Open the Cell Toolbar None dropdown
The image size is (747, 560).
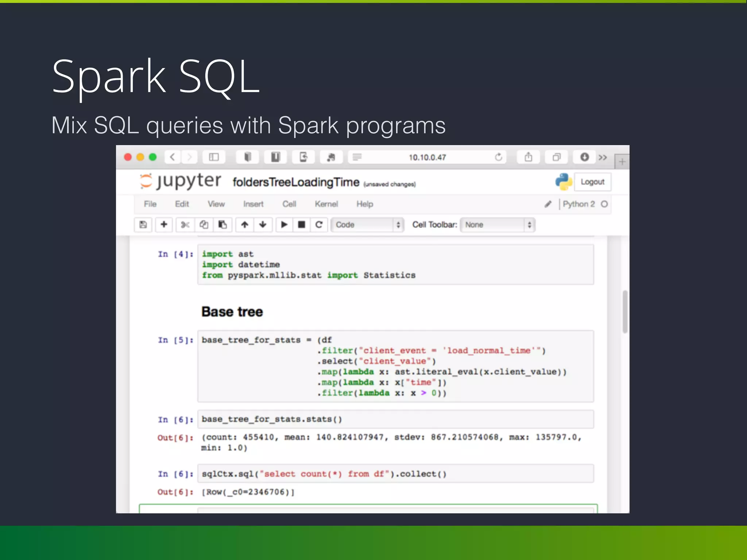tap(498, 225)
